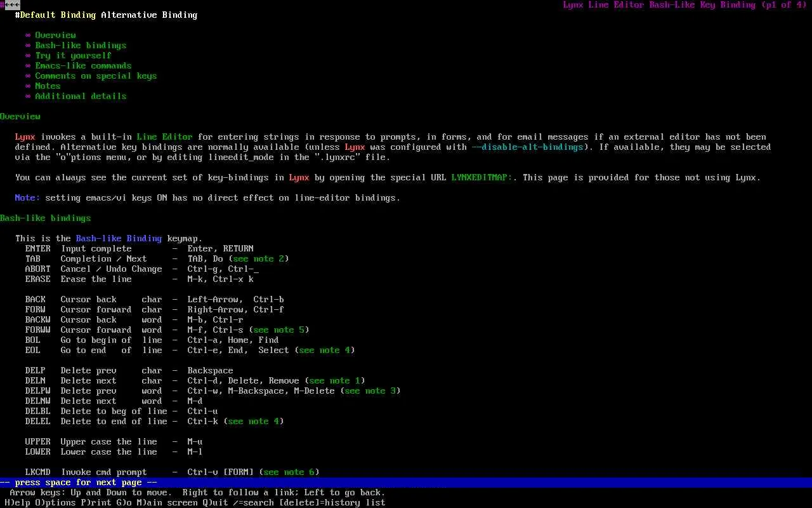The image size is (812, 508).
Task: Jump to 'Overview' in the contents list
Action: click(56, 36)
